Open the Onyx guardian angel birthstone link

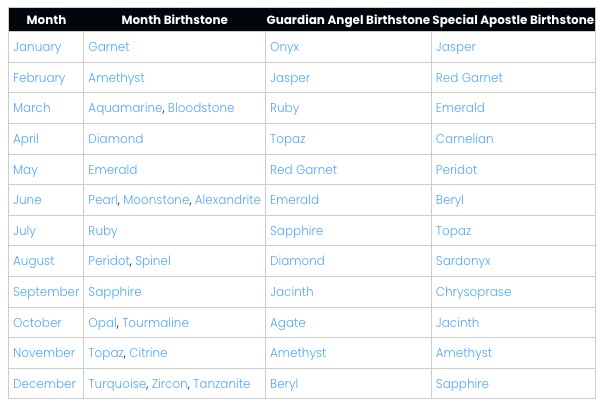tap(284, 47)
